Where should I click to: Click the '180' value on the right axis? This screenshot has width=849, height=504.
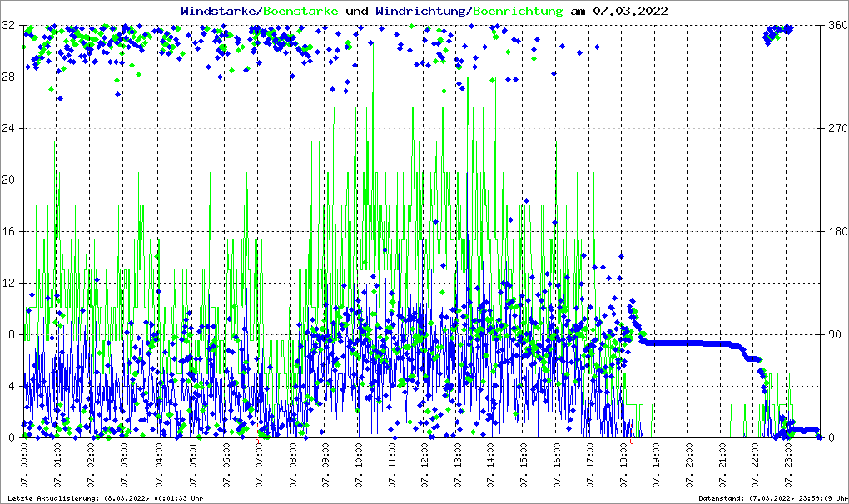pyautogui.click(x=836, y=232)
